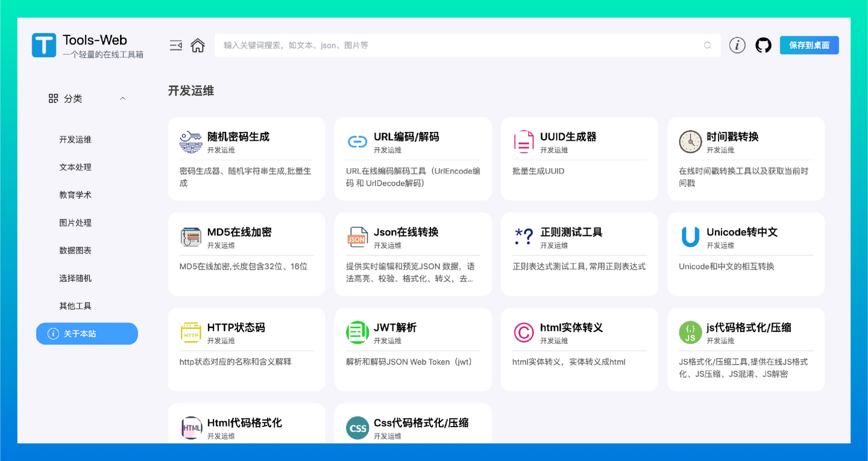The width and height of the screenshot is (868, 461).
Task: Click the 时间戳转换 clock icon
Action: coord(690,142)
